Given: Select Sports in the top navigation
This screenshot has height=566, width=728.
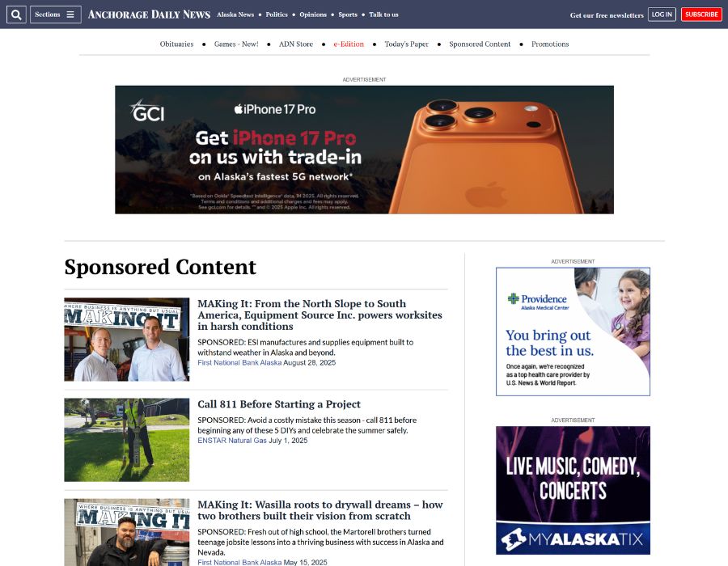Looking at the screenshot, I should [x=348, y=15].
